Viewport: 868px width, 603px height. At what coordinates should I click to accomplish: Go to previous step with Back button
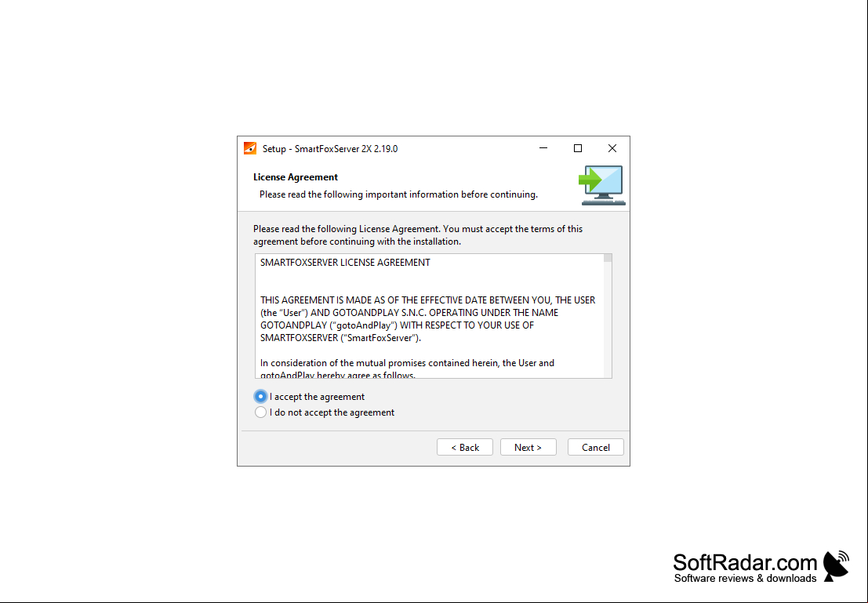[x=464, y=448]
